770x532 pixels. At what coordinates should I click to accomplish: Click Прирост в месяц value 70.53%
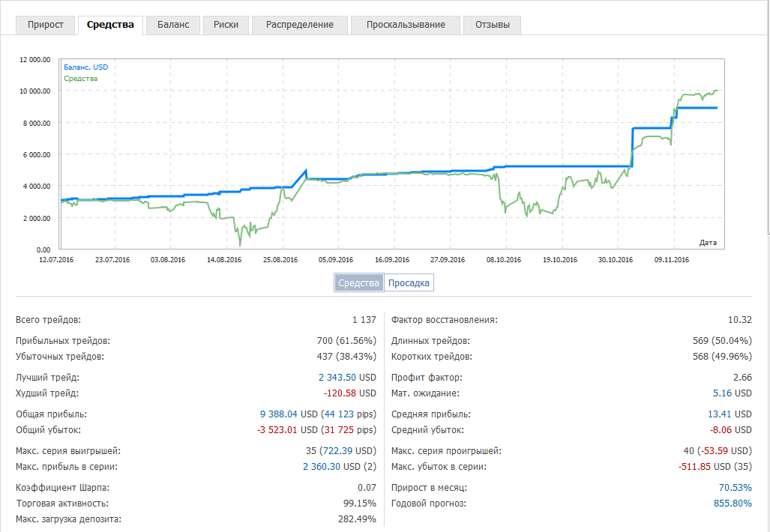(x=735, y=488)
